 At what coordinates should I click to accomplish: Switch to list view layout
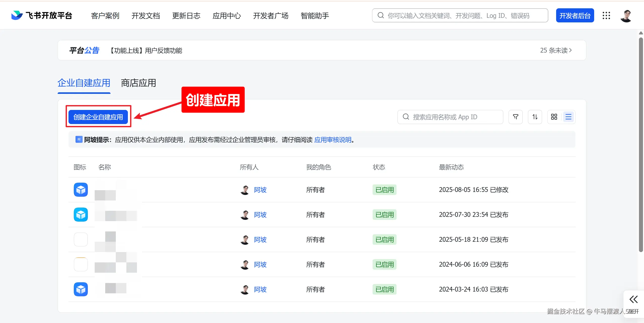tap(568, 117)
